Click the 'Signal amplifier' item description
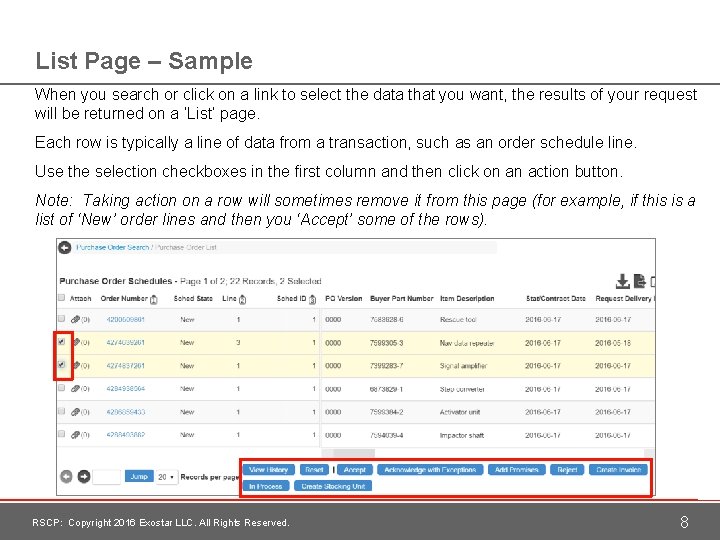 463,366
